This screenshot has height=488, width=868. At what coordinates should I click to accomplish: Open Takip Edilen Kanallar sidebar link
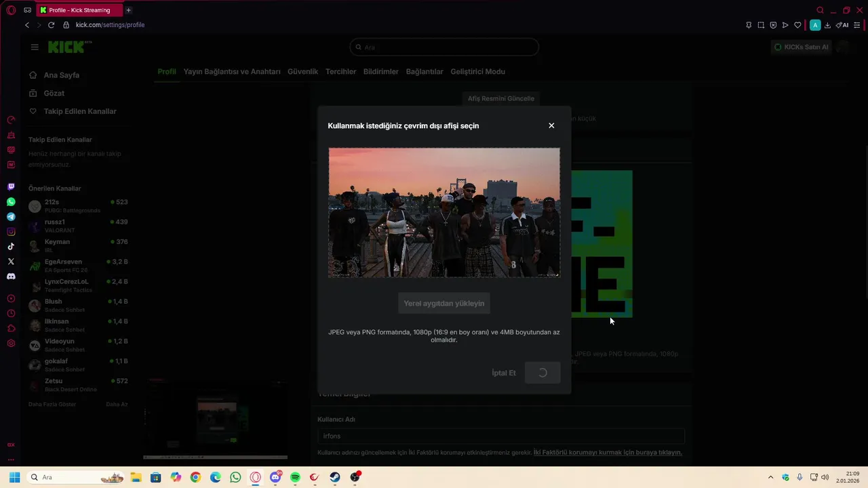point(73,111)
